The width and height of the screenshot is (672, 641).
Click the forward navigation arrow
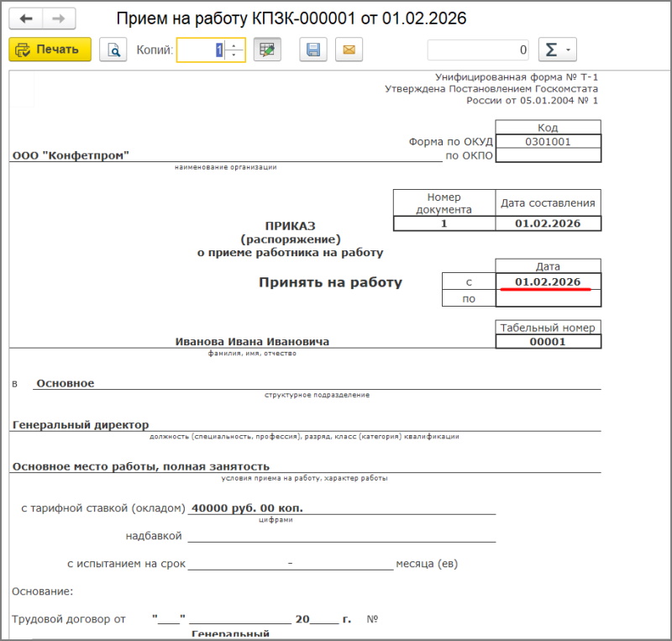coord(59,18)
